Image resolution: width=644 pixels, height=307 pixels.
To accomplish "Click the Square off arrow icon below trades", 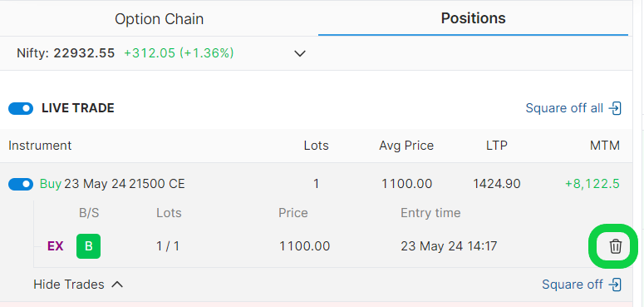I will point(615,285).
